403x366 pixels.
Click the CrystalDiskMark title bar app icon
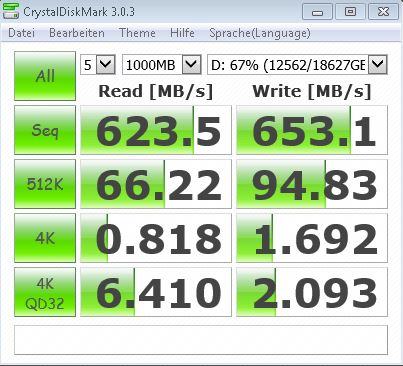[x=10, y=11]
